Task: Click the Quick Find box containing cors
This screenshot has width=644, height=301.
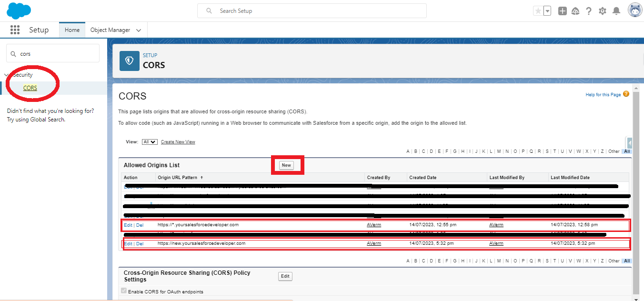Action: click(53, 53)
